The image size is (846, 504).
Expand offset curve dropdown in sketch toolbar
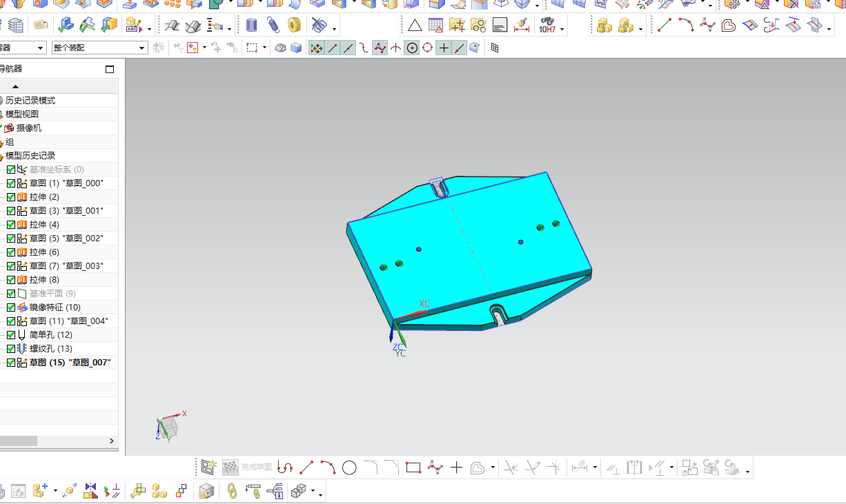tap(493, 467)
